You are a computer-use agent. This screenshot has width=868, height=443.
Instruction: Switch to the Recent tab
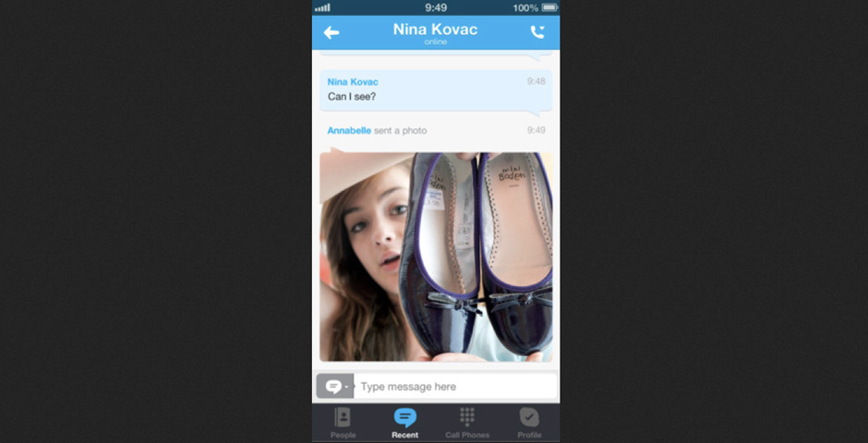tap(405, 424)
